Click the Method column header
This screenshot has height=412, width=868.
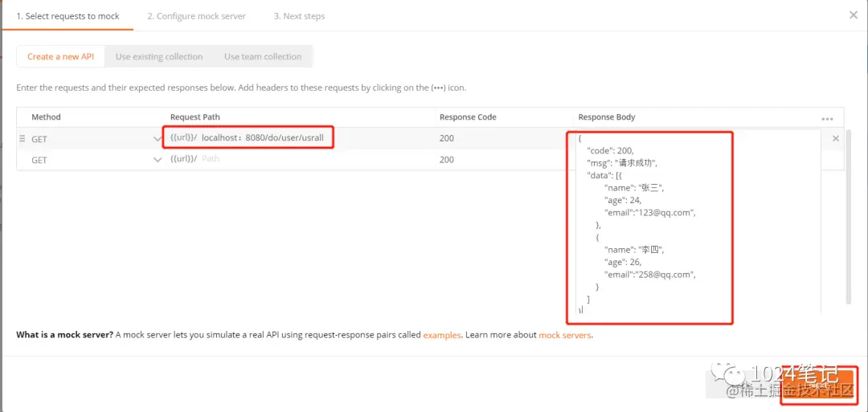tap(46, 117)
